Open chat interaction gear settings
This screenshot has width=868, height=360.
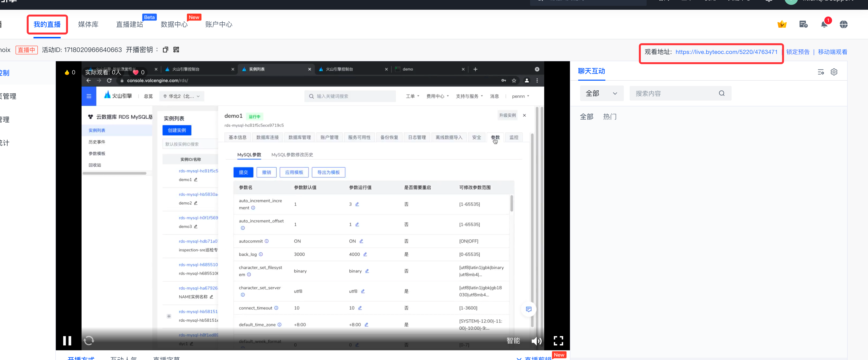coord(834,72)
